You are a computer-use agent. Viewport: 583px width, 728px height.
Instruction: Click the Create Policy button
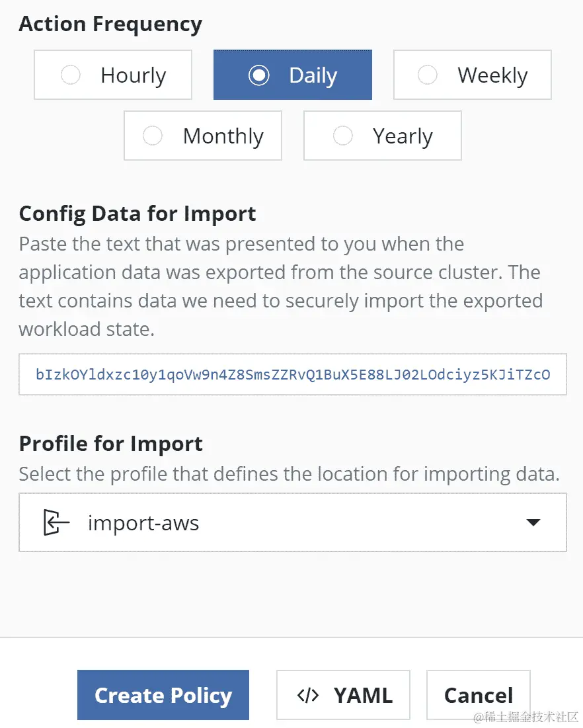(x=163, y=695)
